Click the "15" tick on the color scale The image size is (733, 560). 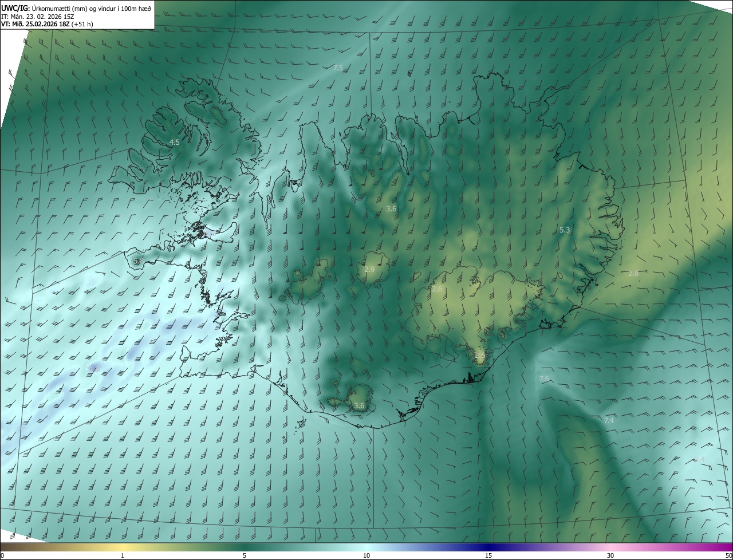click(488, 555)
